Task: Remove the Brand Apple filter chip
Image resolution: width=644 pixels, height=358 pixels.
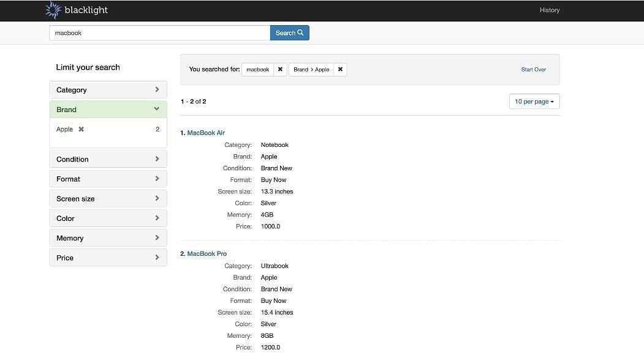Action: 340,69
